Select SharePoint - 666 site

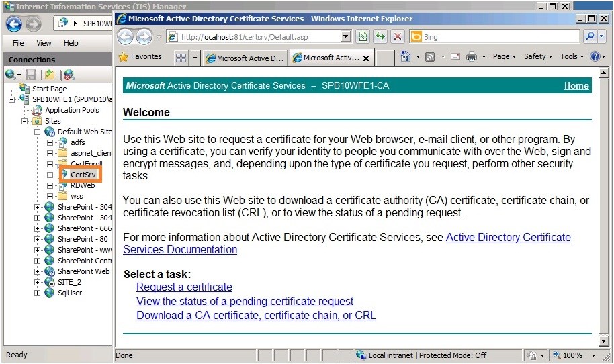85,228
